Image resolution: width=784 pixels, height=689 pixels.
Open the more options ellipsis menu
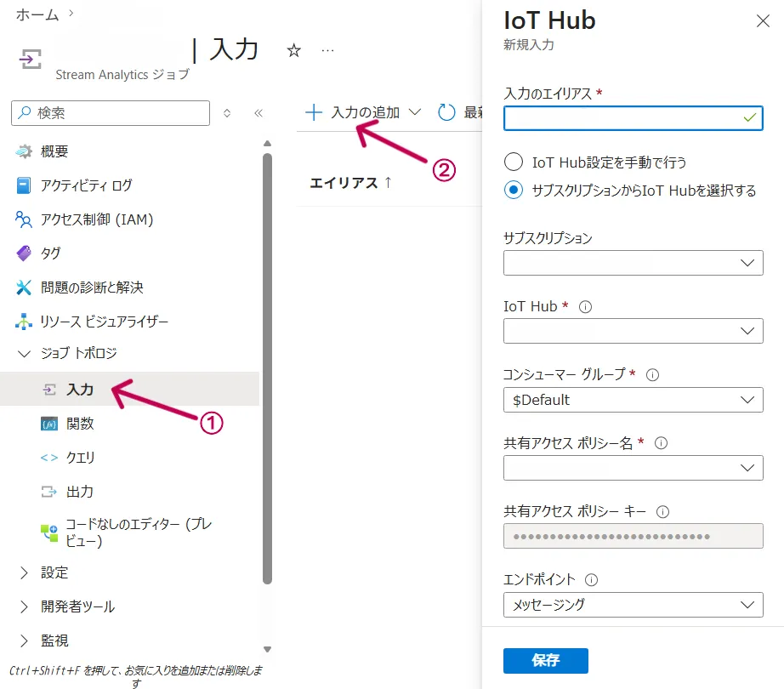click(327, 50)
